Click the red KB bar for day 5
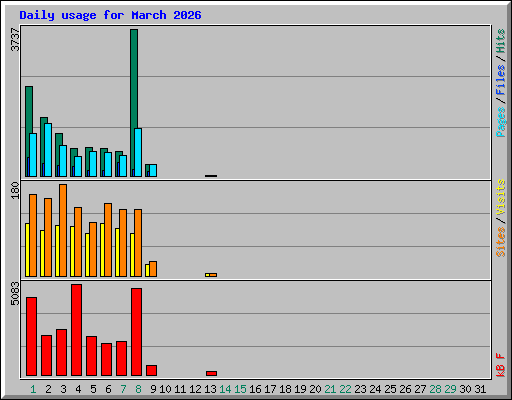The image size is (512, 400). point(91,356)
